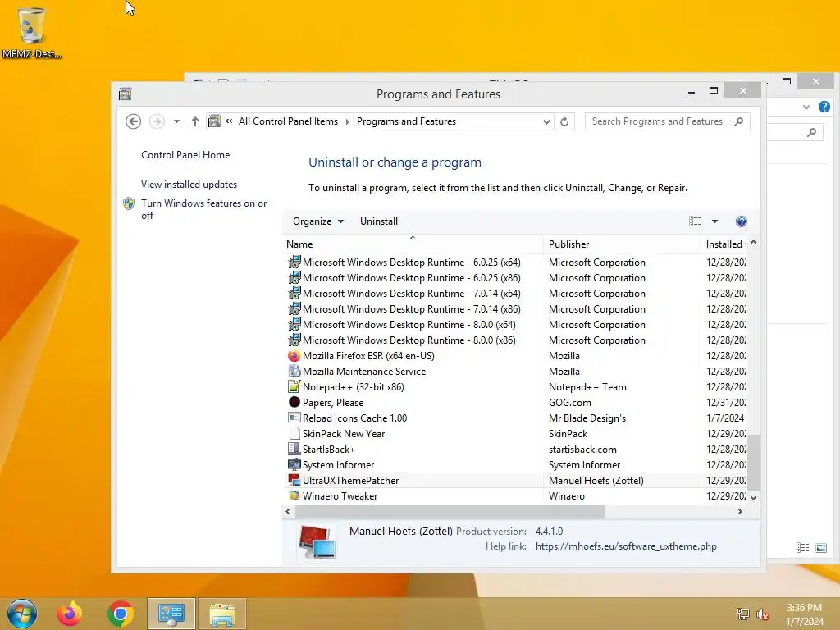
Task: Click the Control Panel icon in address bar
Action: (x=214, y=121)
